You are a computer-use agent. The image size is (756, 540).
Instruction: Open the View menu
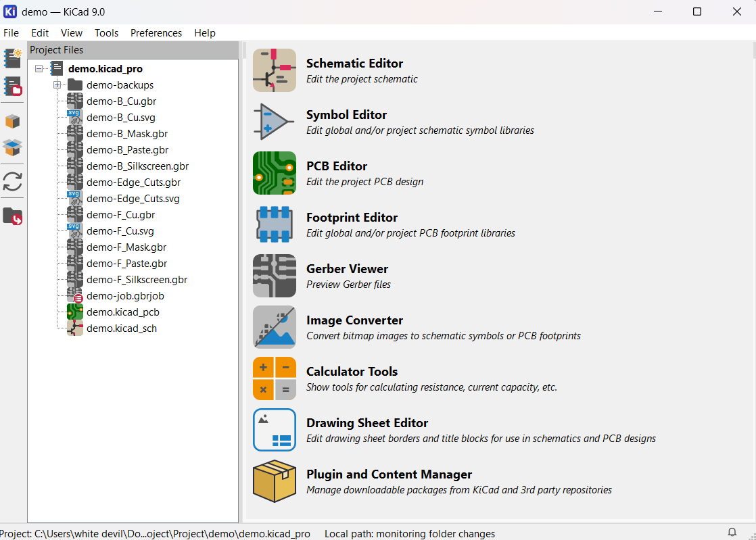click(72, 32)
